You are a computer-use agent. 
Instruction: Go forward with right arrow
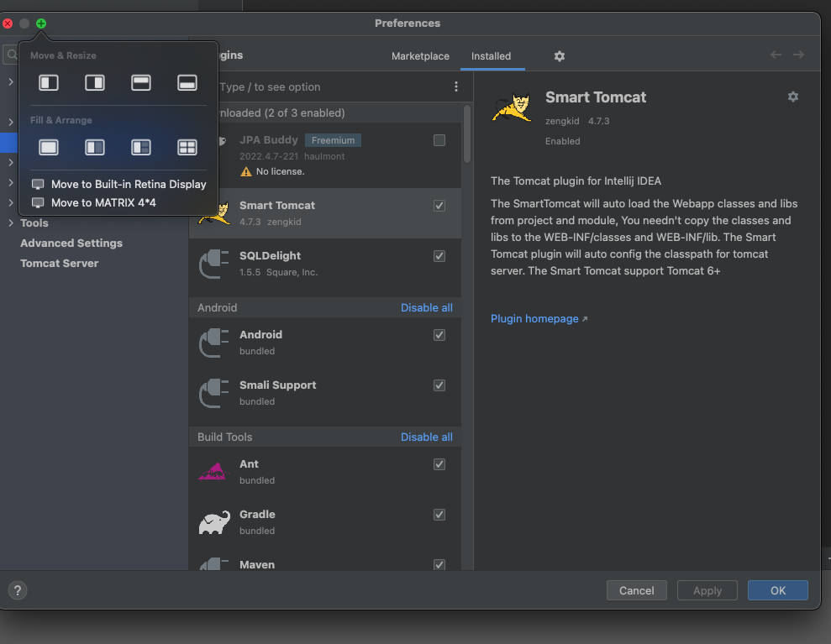pyautogui.click(x=798, y=55)
